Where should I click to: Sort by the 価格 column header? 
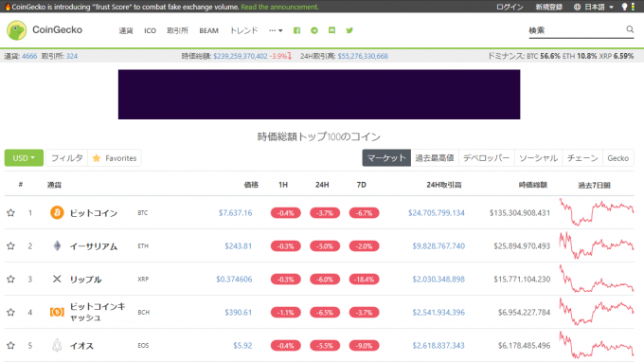[251, 185]
